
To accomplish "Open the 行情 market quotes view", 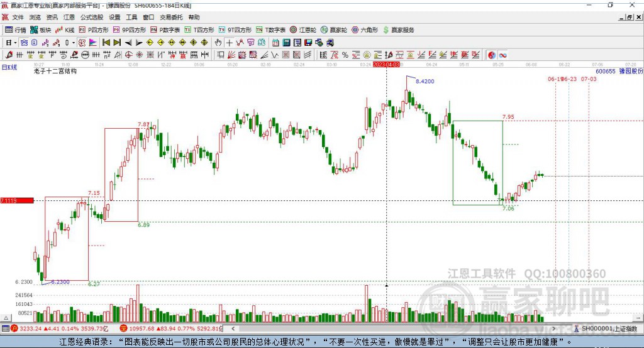I will click(15, 30).
